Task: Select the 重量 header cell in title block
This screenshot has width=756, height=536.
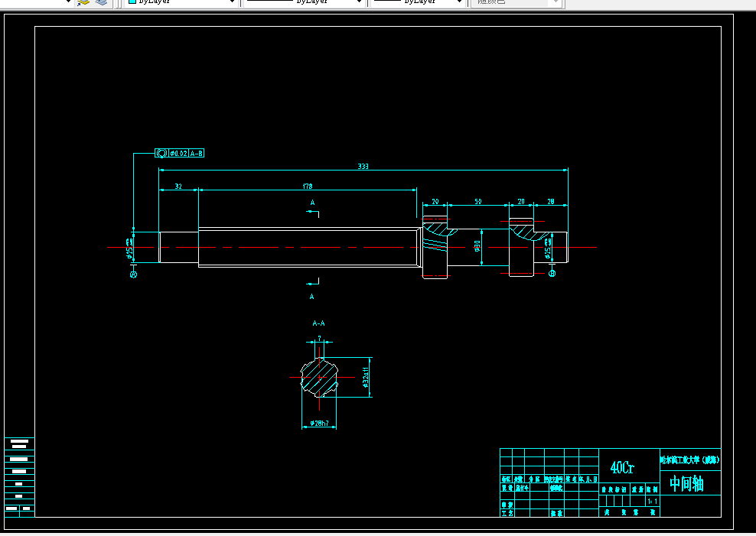Action: pyautogui.click(x=637, y=489)
